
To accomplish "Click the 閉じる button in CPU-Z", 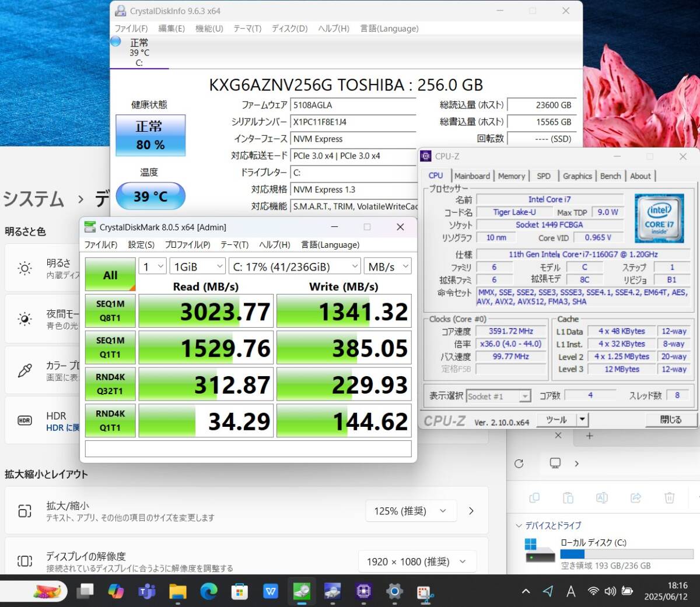I will coord(670,420).
